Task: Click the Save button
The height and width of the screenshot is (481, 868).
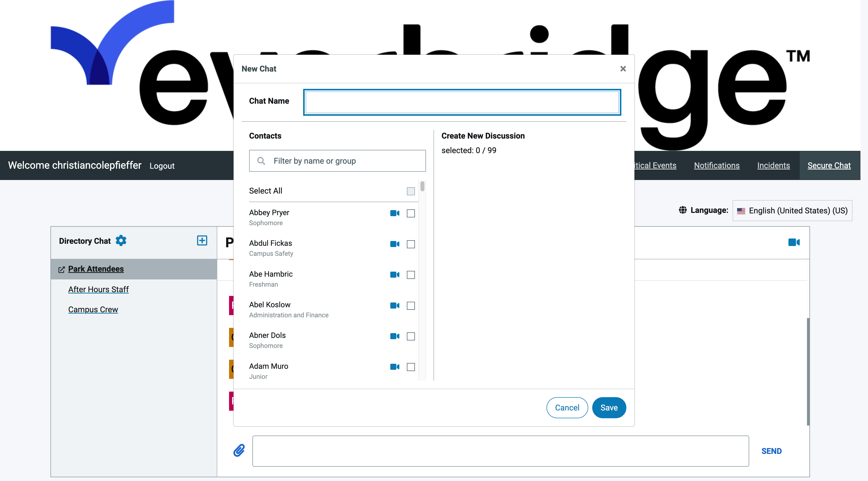Action: tap(609, 407)
